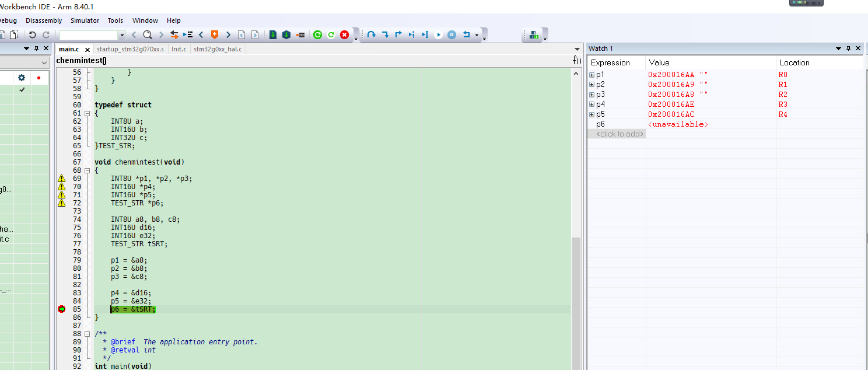Click the Expression column header
The width and height of the screenshot is (868, 370).
tap(617, 62)
